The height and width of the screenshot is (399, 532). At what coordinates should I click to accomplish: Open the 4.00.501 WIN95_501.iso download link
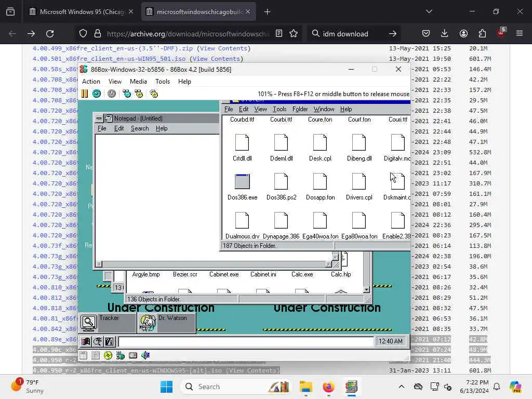coord(109,59)
